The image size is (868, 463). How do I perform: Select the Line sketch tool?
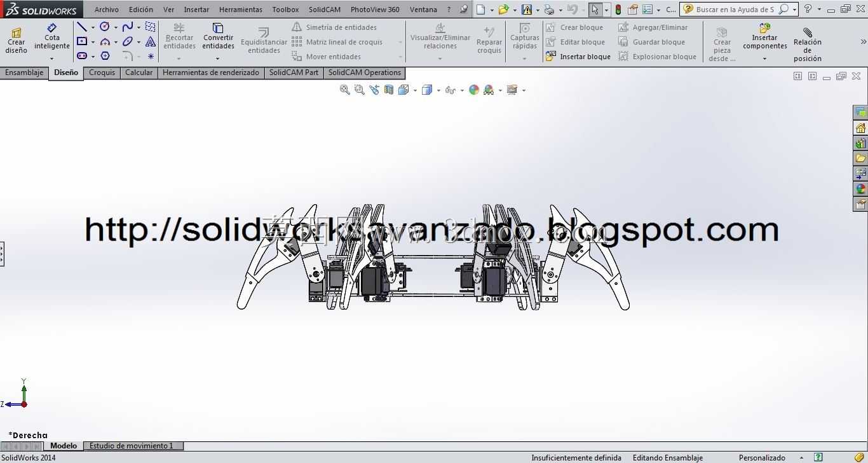82,27
